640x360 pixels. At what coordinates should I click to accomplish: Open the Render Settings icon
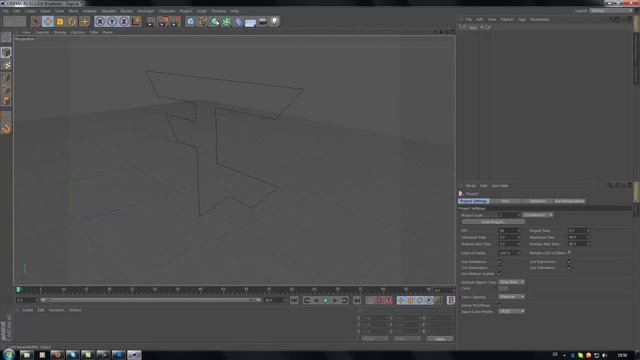[x=176, y=21]
